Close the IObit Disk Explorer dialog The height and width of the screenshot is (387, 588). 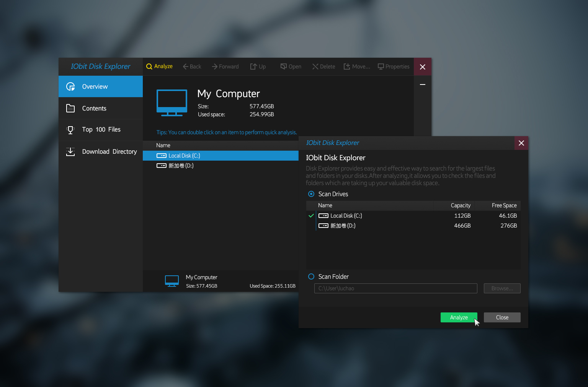[x=521, y=143]
